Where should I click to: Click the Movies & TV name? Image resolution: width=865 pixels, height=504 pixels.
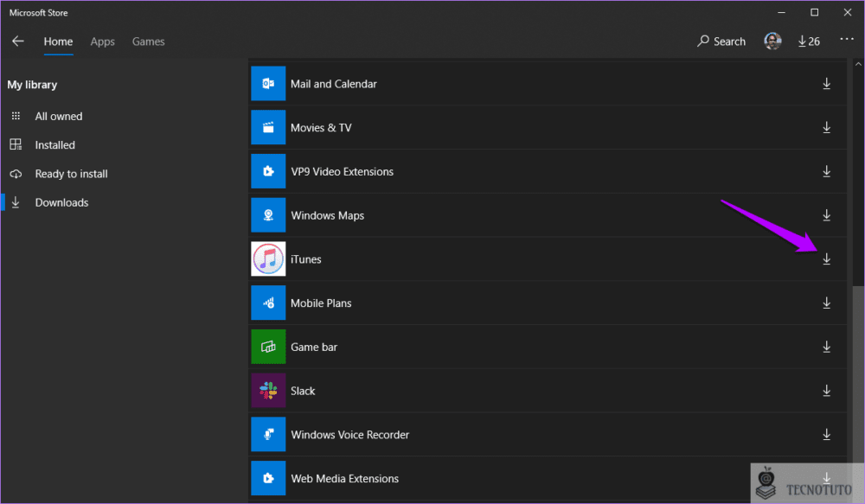[321, 128]
